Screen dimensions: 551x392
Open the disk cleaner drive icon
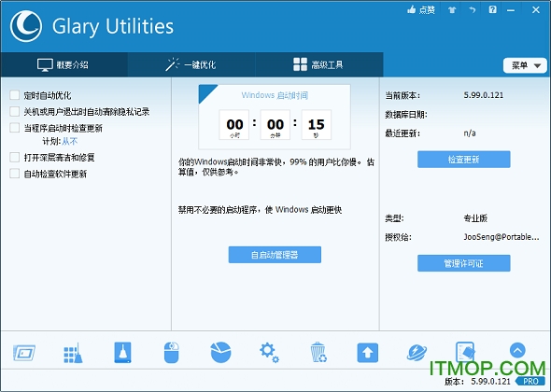pos(122,352)
